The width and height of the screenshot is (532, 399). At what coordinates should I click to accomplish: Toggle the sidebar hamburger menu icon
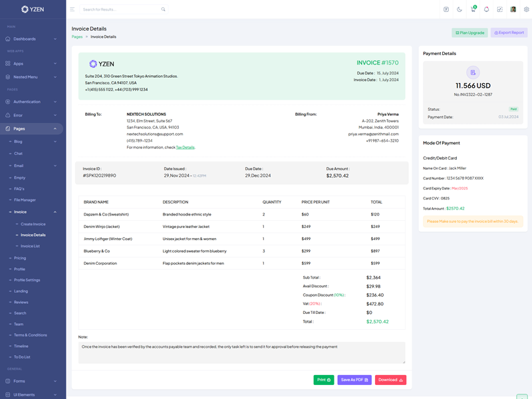(x=72, y=9)
